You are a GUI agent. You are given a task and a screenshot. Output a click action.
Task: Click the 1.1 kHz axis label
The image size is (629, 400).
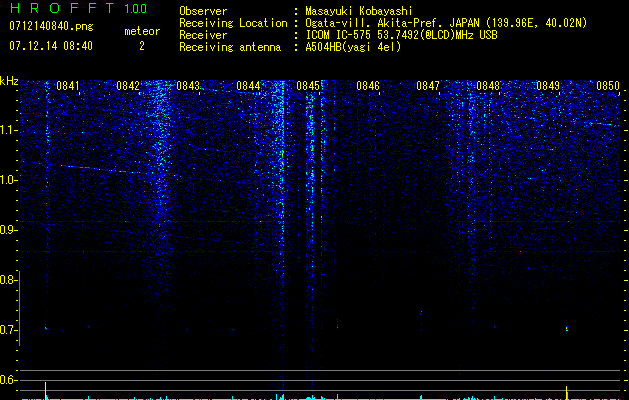coord(8,130)
